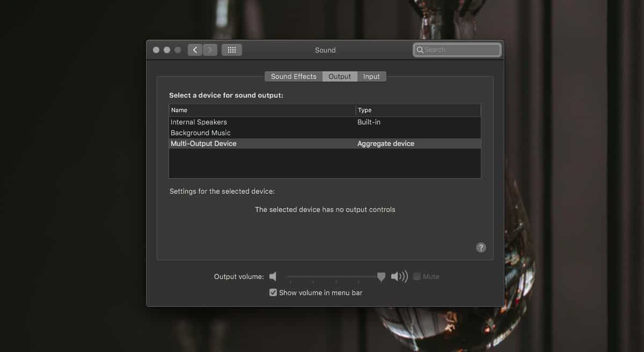This screenshot has width=644, height=352.
Task: Open Show All preferences grid icon
Action: [x=231, y=49]
